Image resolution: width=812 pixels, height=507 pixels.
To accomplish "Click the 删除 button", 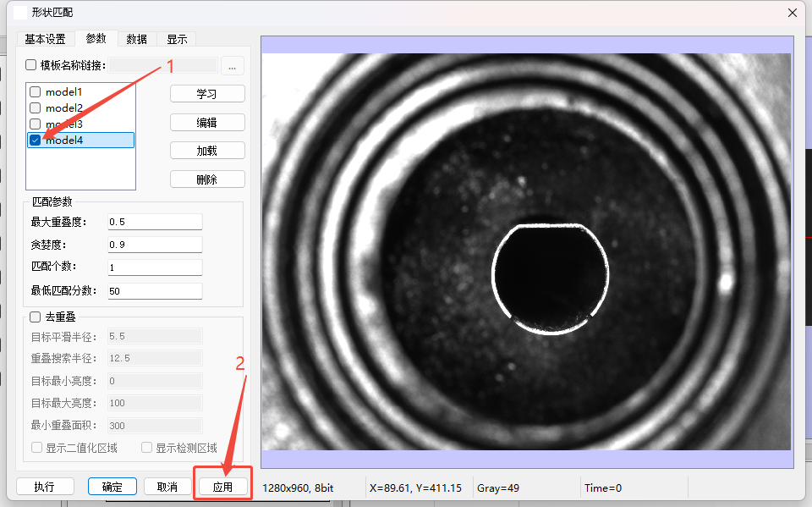I will tap(207, 179).
